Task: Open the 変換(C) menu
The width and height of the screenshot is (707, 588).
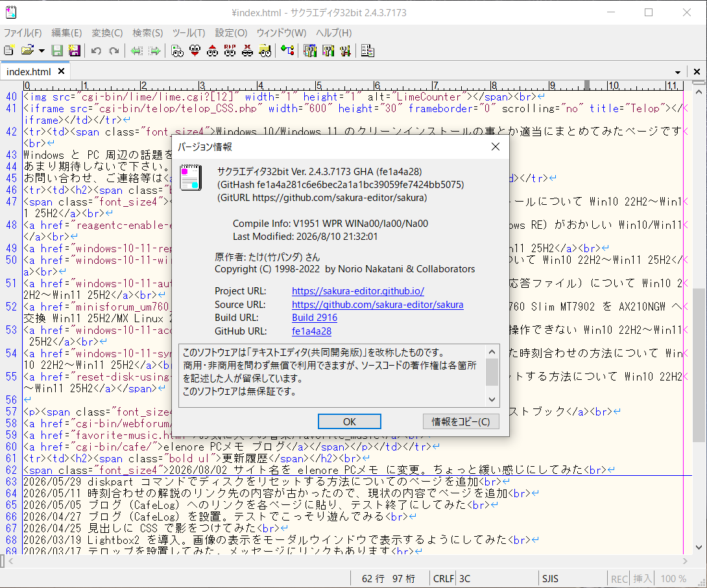Action: click(x=107, y=33)
